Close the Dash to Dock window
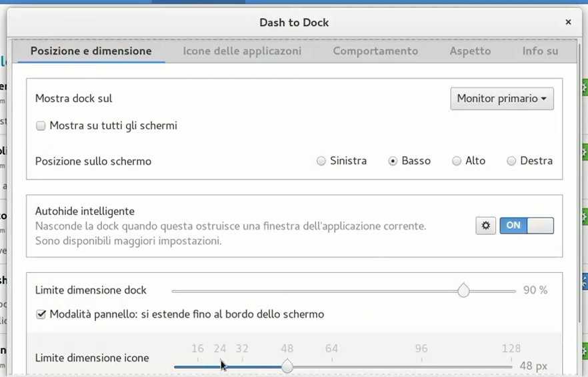 (568, 22)
